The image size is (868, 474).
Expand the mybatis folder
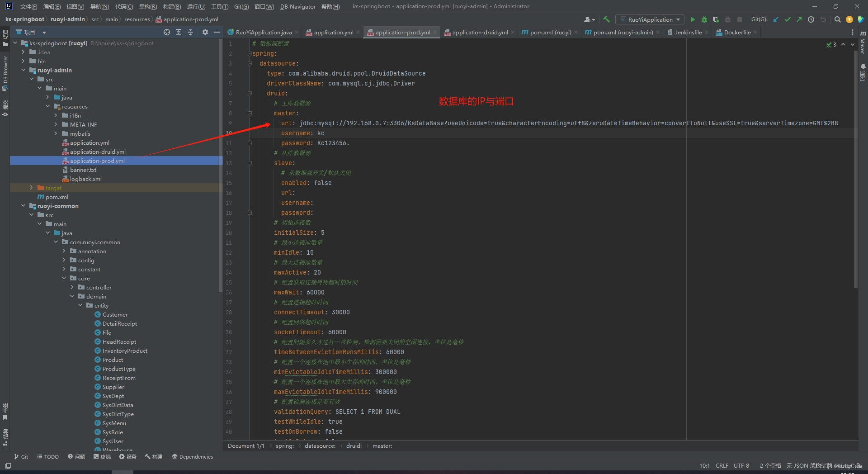(56, 133)
